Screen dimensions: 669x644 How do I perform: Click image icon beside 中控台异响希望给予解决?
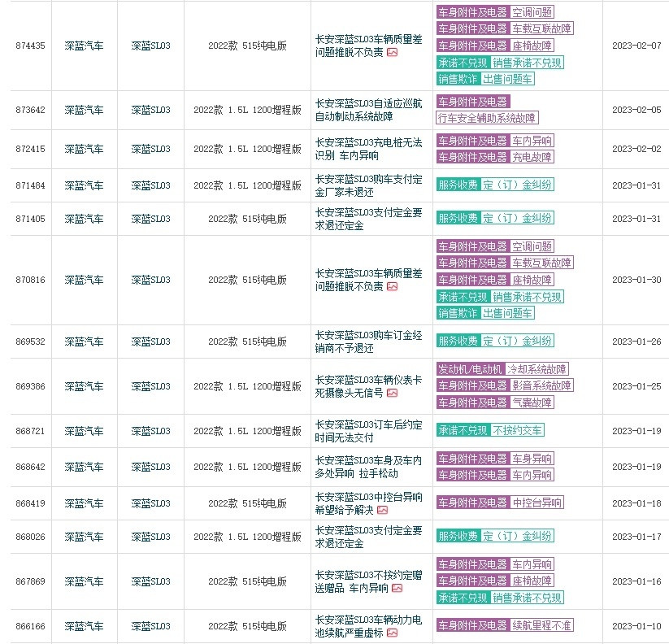coord(382,510)
